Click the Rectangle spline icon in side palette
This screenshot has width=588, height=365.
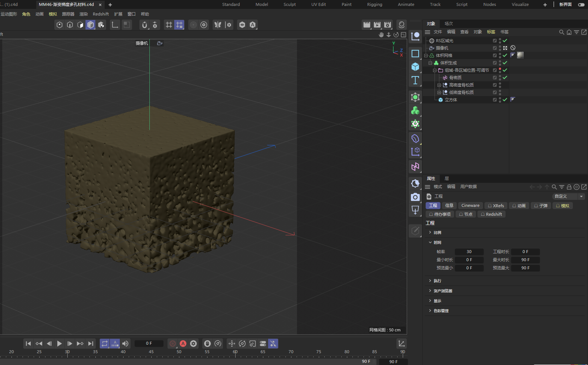[415, 54]
